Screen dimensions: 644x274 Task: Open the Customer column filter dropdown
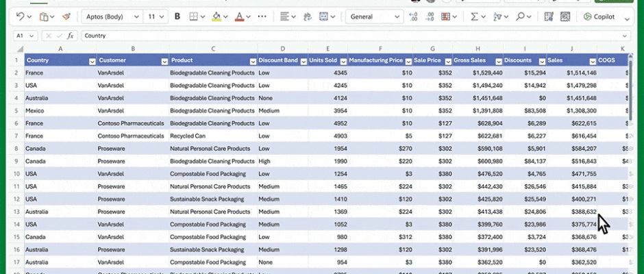[x=164, y=62]
